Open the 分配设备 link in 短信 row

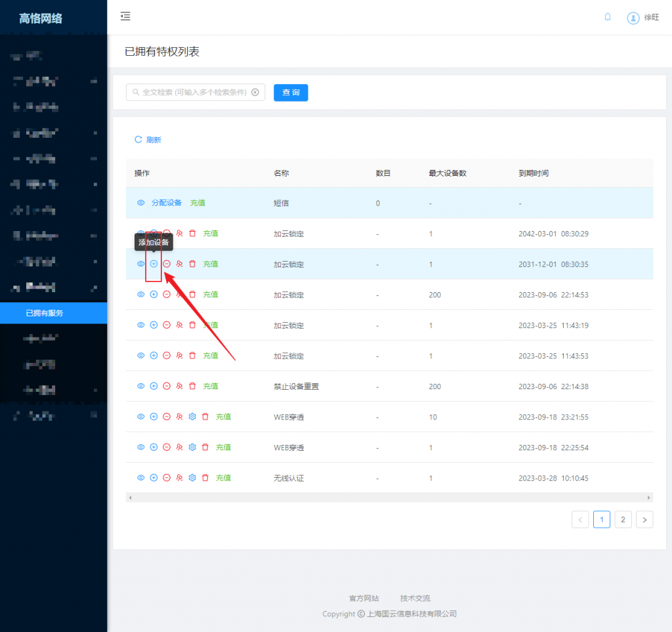pos(166,203)
